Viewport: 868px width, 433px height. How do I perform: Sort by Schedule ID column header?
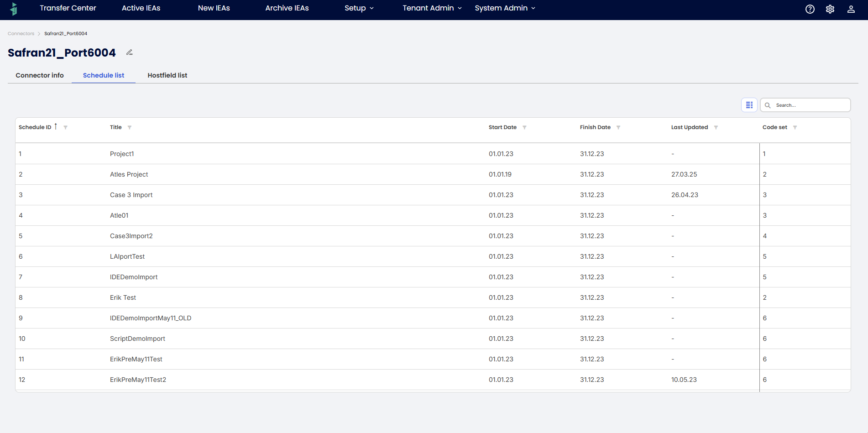[35, 127]
